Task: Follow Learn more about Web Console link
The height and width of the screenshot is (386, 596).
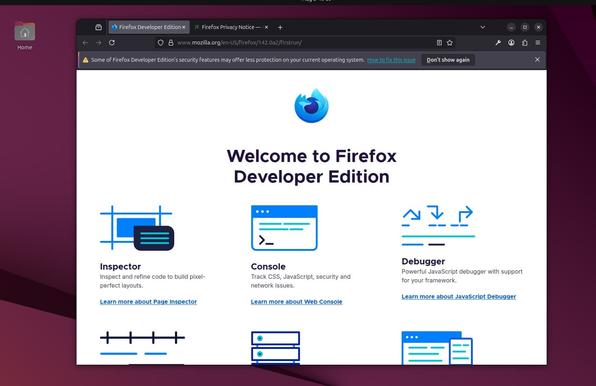Action: 296,302
